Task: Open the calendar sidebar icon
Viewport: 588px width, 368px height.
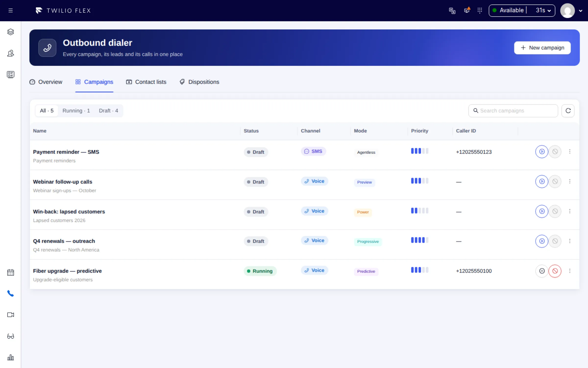Action: [11, 272]
